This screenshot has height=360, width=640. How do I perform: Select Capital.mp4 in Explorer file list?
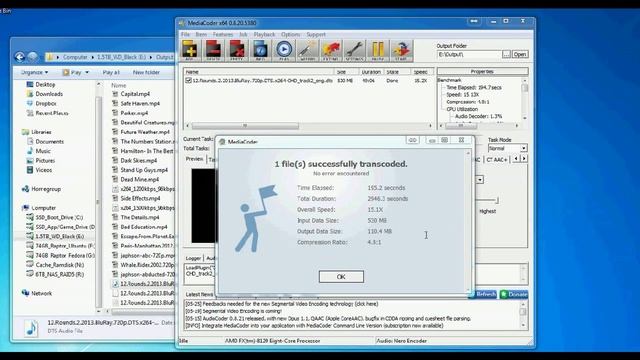[135, 94]
